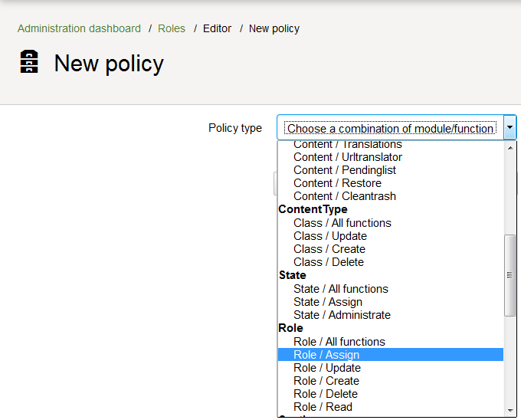Pick Class / Create policy type
Screen dimensions: 521x420
click(x=391, y=249)
